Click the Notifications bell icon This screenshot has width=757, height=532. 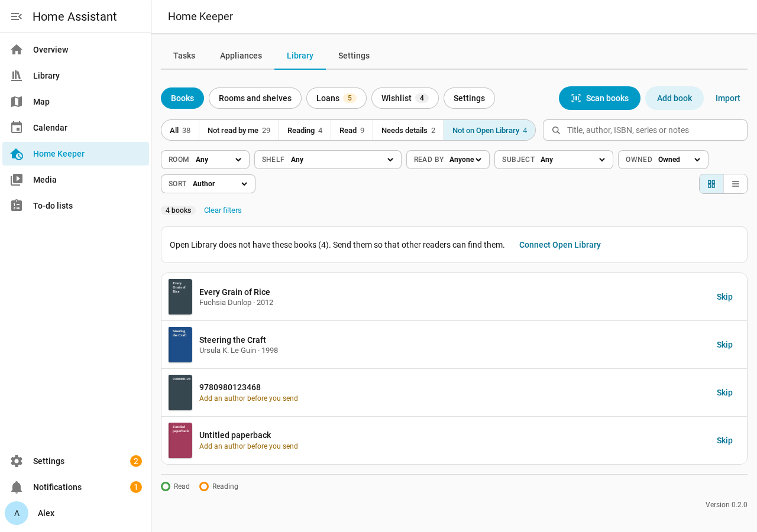click(17, 487)
